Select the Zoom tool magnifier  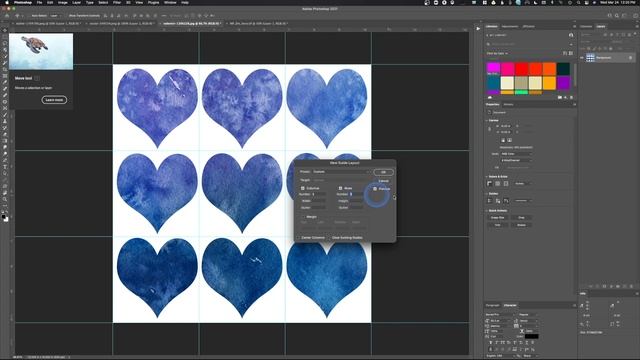tap(5, 200)
